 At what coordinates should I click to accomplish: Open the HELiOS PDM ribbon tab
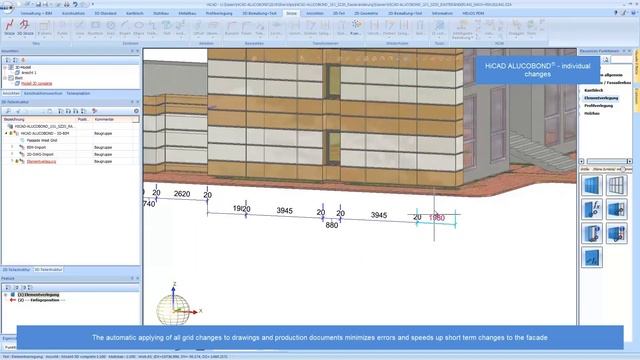pos(473,13)
